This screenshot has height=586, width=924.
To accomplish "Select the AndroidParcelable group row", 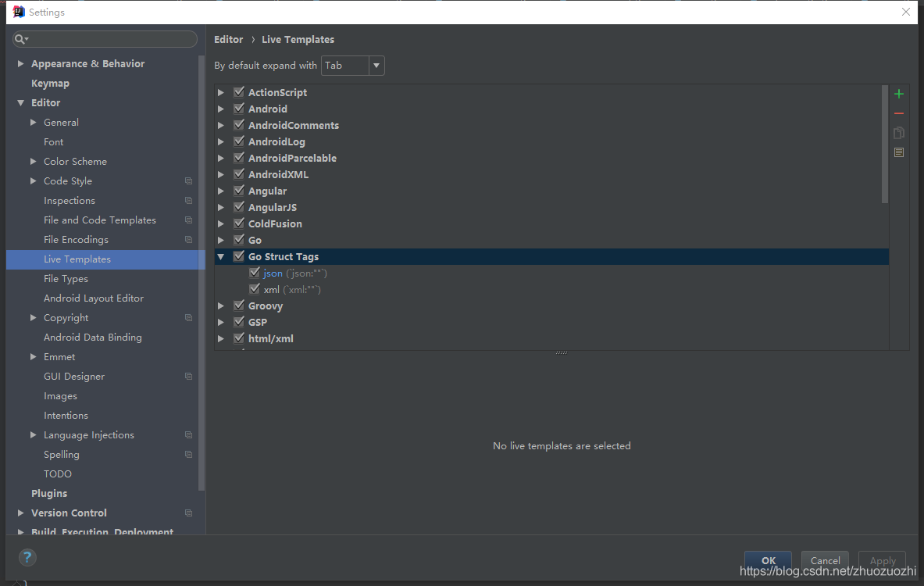I will 551,158.
